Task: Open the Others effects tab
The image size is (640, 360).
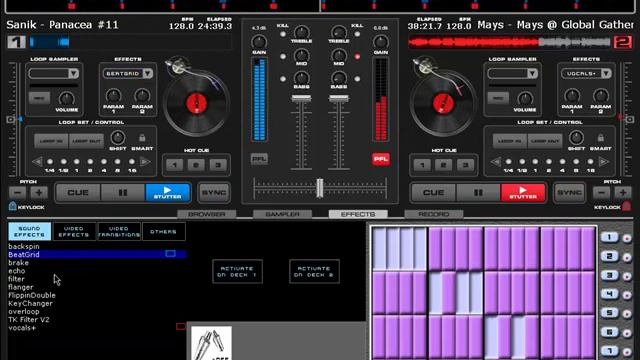Action: point(163,231)
